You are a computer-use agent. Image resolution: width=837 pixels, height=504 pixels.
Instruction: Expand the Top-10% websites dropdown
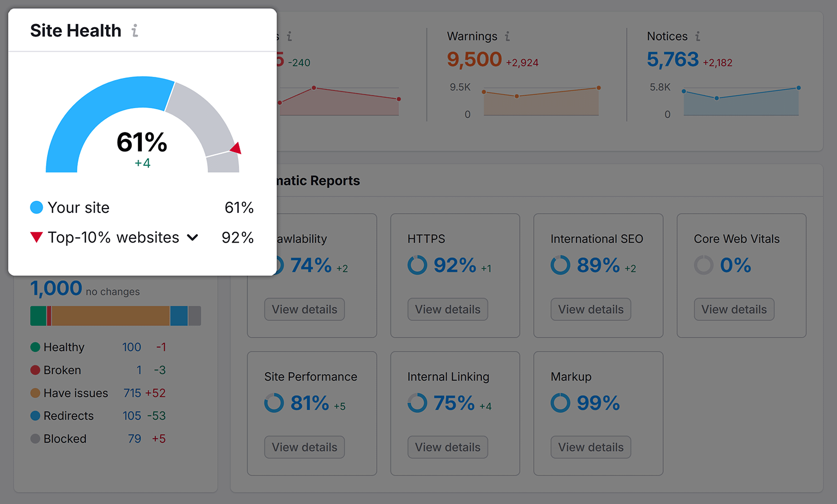click(193, 237)
